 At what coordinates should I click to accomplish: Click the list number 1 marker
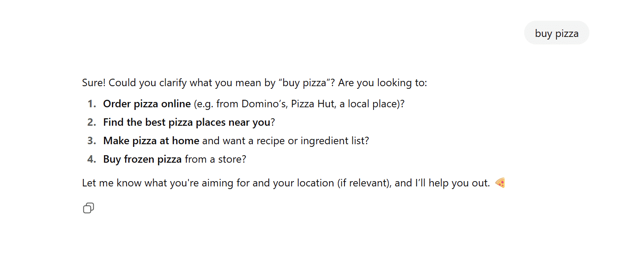[x=92, y=104]
